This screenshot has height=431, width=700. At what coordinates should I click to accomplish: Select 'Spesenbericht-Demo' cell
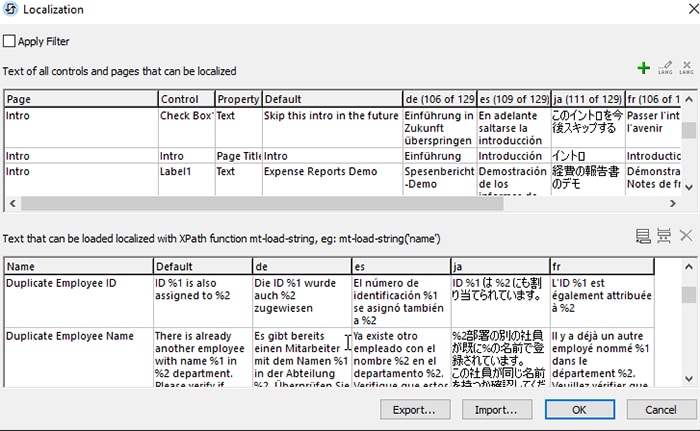(440, 180)
